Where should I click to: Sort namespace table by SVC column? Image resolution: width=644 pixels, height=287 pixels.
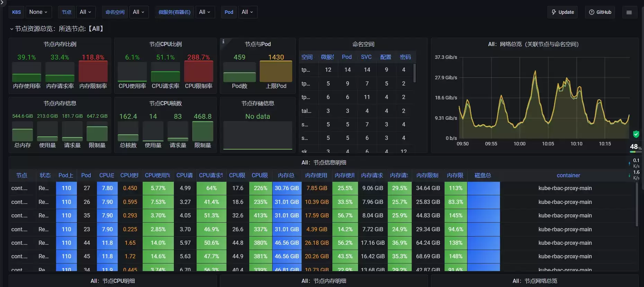(x=366, y=57)
